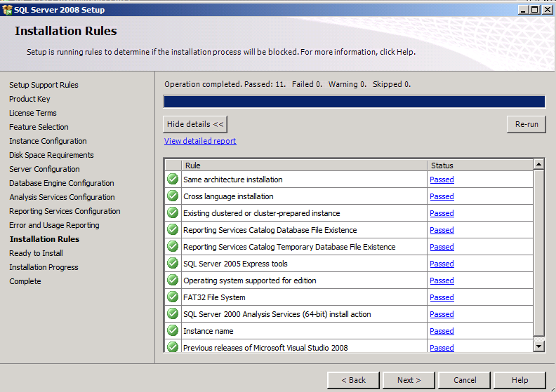The height and width of the screenshot is (392, 556).
Task: Click check icon for SQL Server 2000 Analysis Services
Action: point(173,313)
